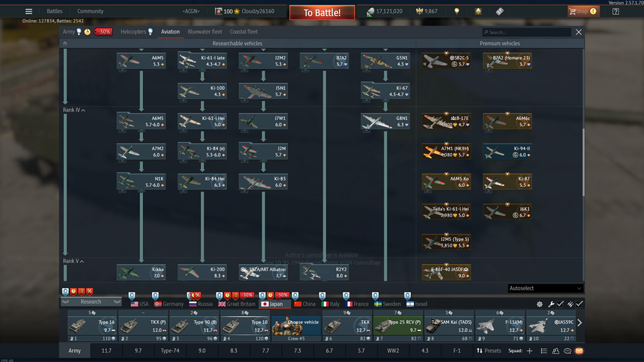This screenshot has width=644, height=362.
Task: Select the G8N1 bomber
Action: pos(385,122)
